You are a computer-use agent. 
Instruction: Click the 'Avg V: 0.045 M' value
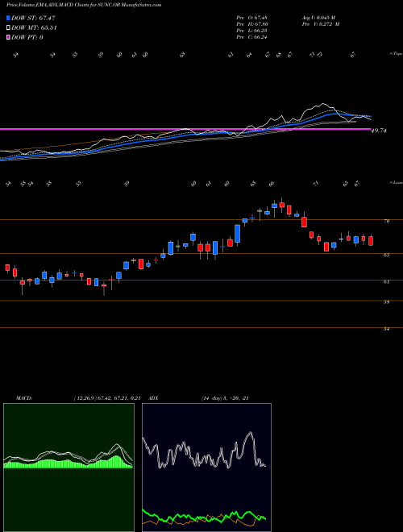[x=318, y=18]
